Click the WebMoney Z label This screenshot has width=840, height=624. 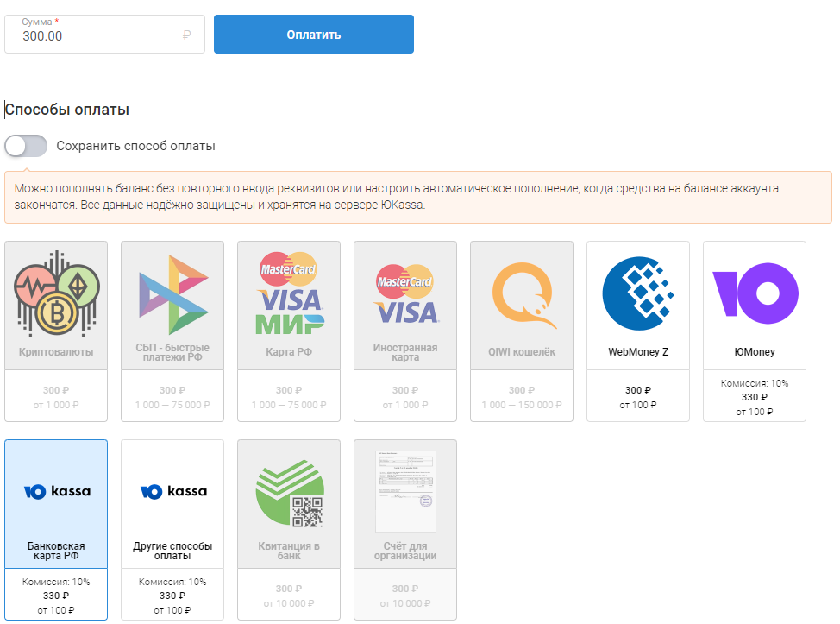click(x=638, y=351)
